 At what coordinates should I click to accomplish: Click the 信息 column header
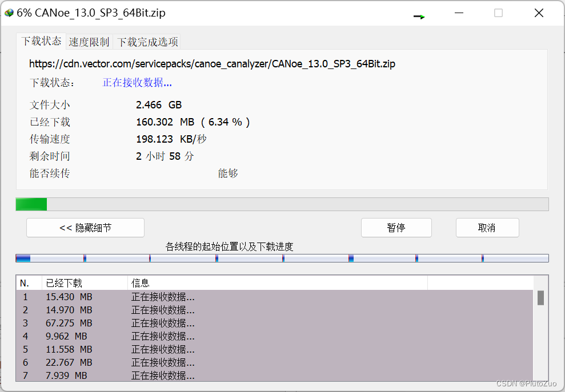click(278, 283)
